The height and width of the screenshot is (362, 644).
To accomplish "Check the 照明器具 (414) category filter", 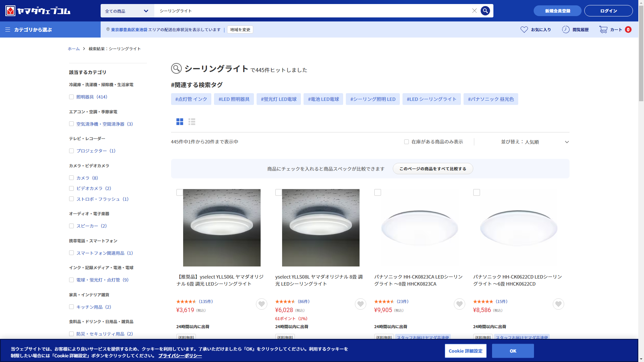I will point(71,97).
